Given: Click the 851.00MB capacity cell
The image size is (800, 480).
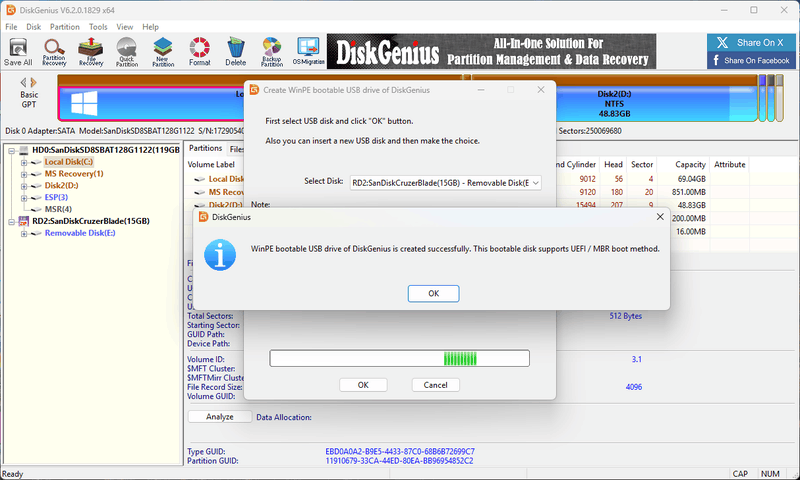Looking at the screenshot, I should click(689, 192).
